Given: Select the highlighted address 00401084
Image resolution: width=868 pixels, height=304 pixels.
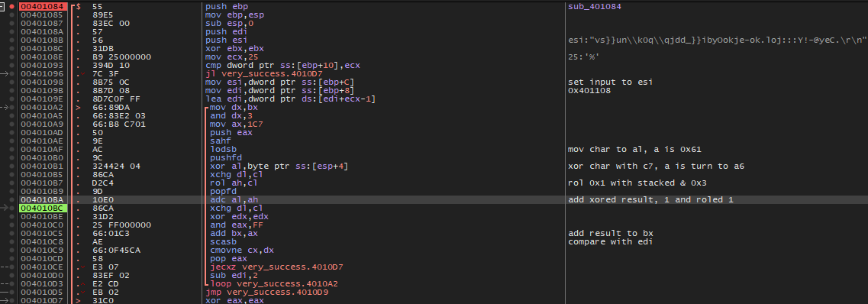Looking at the screenshot, I should 44,6.
